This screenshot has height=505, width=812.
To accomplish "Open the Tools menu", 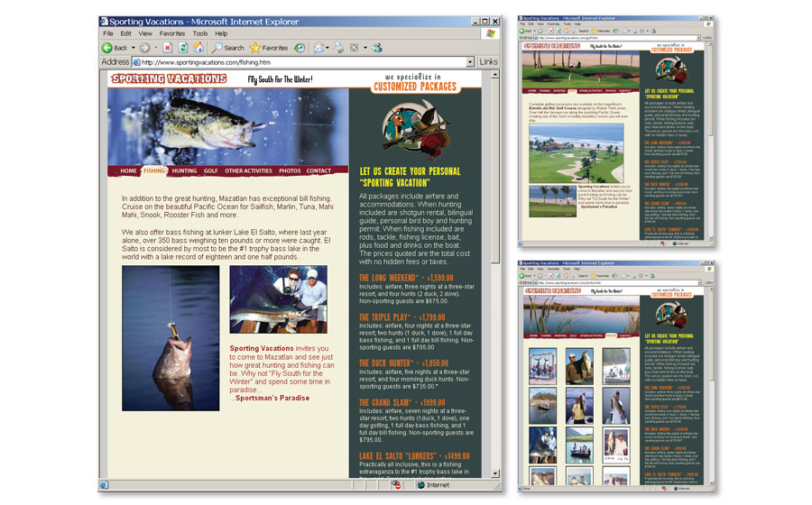I will (x=199, y=33).
